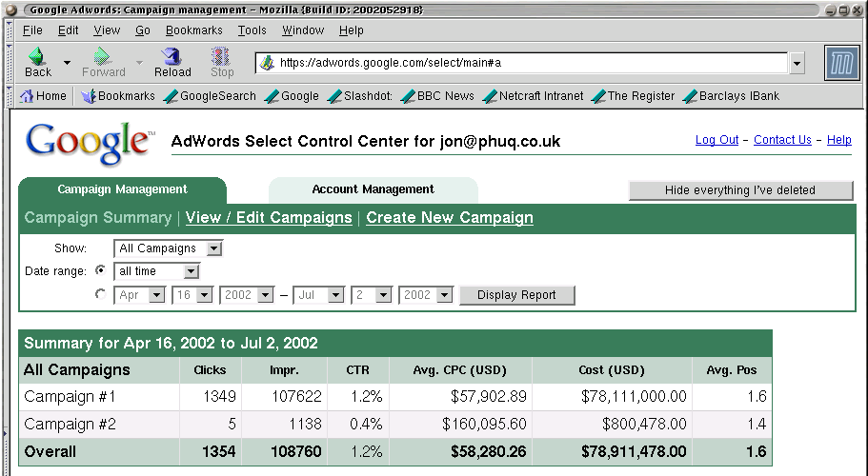868x476 pixels.
Task: Open the Forward button history dropdown arrow
Action: click(139, 63)
